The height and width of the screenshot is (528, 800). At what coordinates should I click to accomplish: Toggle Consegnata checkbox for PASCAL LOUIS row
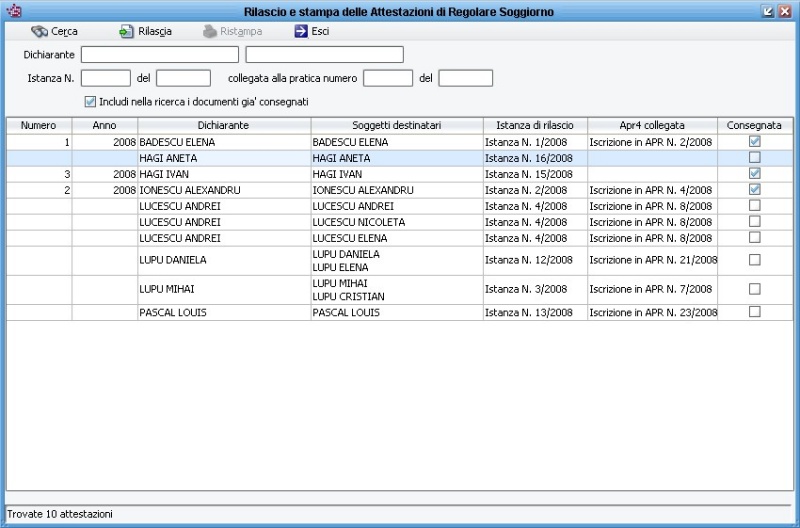(755, 312)
